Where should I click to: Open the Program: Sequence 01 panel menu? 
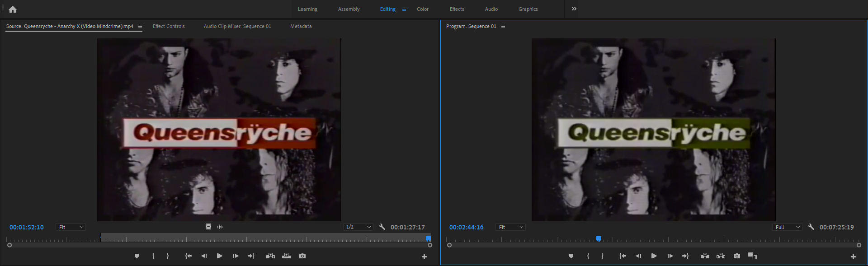(503, 27)
